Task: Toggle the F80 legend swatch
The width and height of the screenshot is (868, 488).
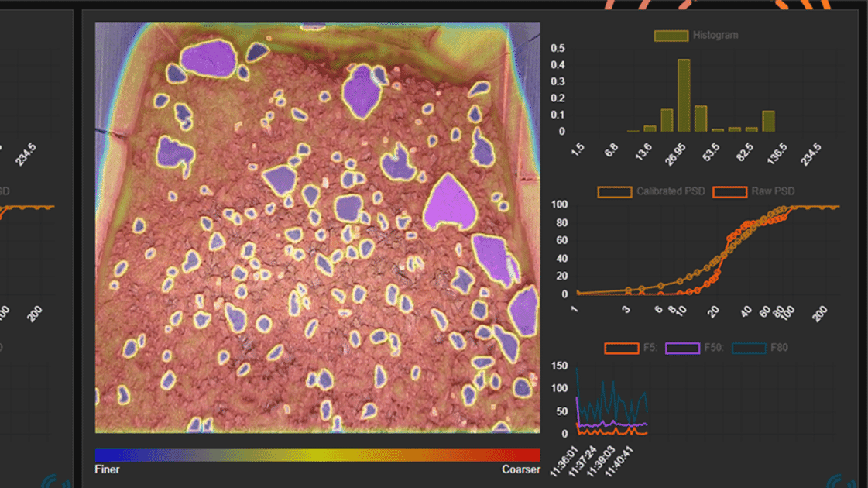Action: click(749, 348)
